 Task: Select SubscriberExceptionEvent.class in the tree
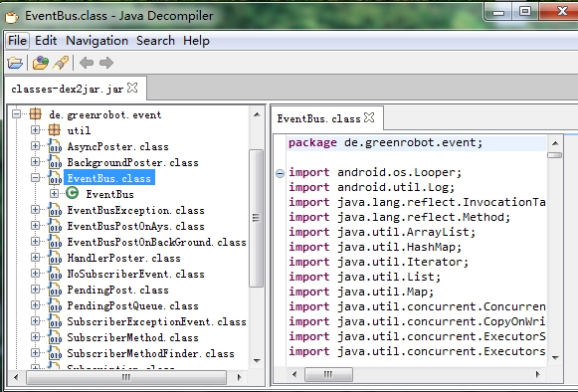pyautogui.click(x=156, y=321)
